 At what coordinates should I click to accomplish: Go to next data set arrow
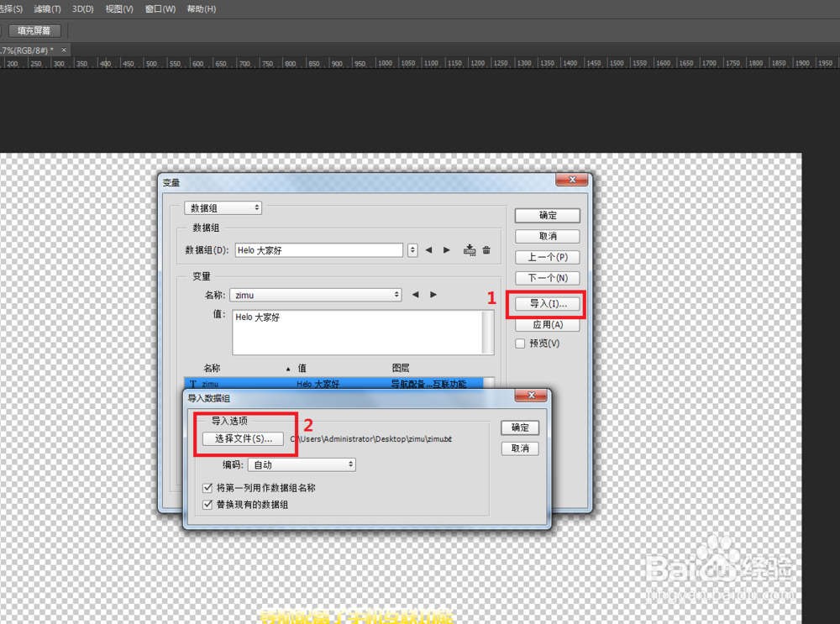tap(447, 250)
